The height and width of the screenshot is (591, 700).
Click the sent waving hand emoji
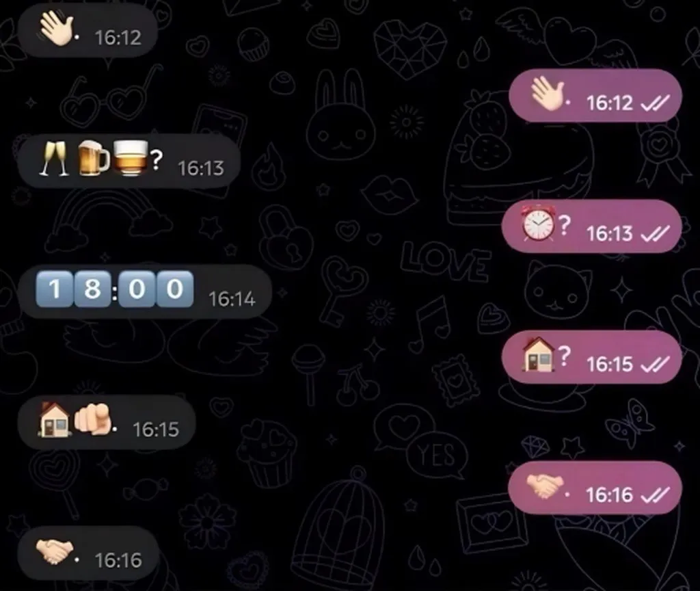[x=547, y=94]
